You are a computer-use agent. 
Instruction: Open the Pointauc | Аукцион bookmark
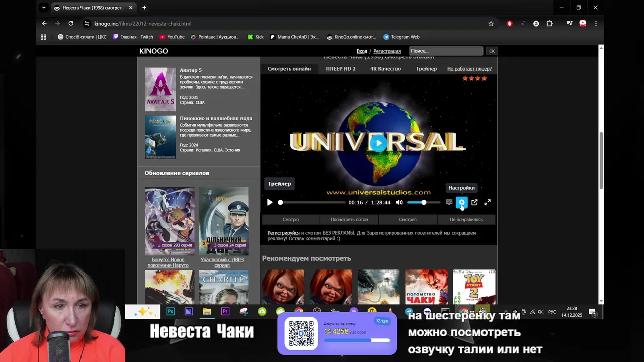pos(215,37)
